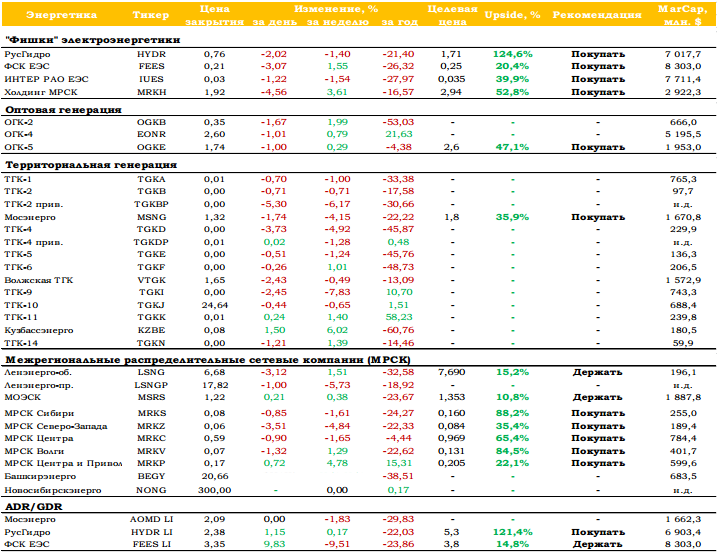718x554 pixels.
Task: Click ticker 'TGKDP' cell
Action: click(152, 242)
